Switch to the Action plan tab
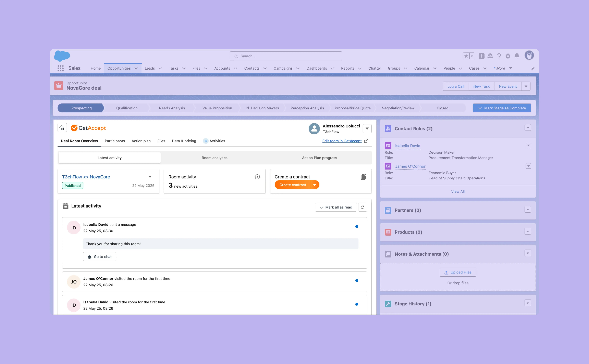589x364 pixels. 141,141
